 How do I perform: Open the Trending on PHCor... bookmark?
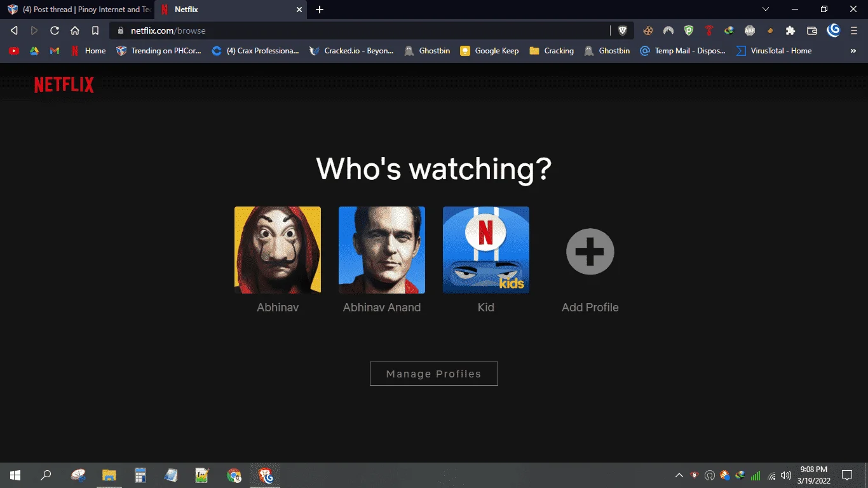coord(159,51)
